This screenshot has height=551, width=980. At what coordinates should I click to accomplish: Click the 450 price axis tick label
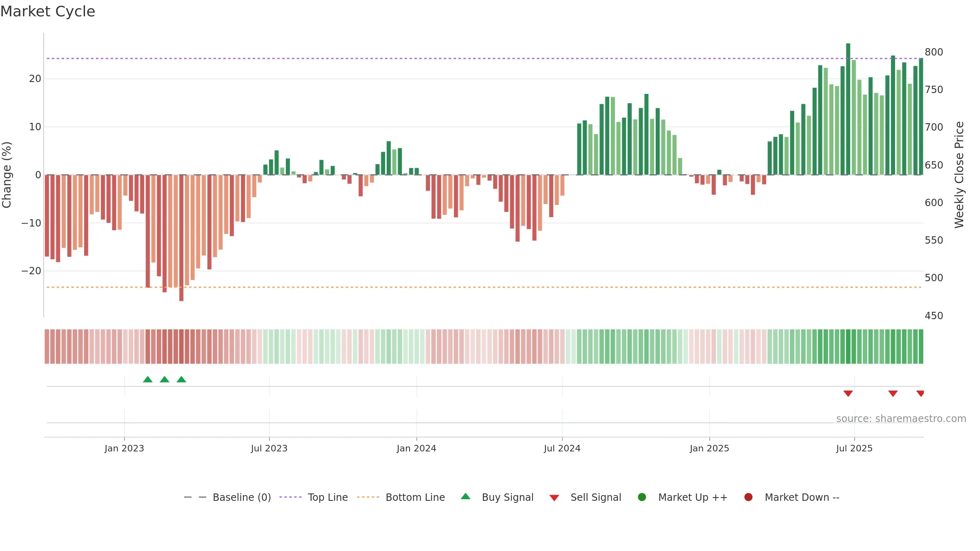(934, 315)
